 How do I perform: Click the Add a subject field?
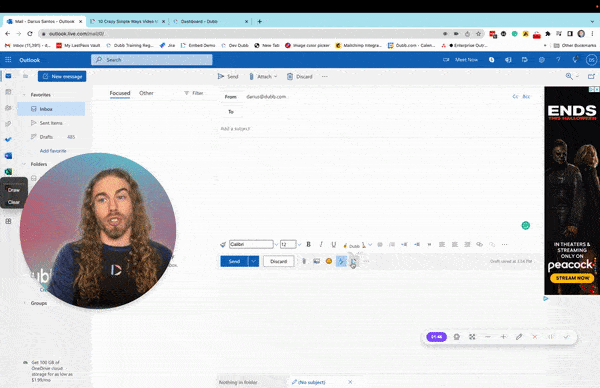[379, 129]
